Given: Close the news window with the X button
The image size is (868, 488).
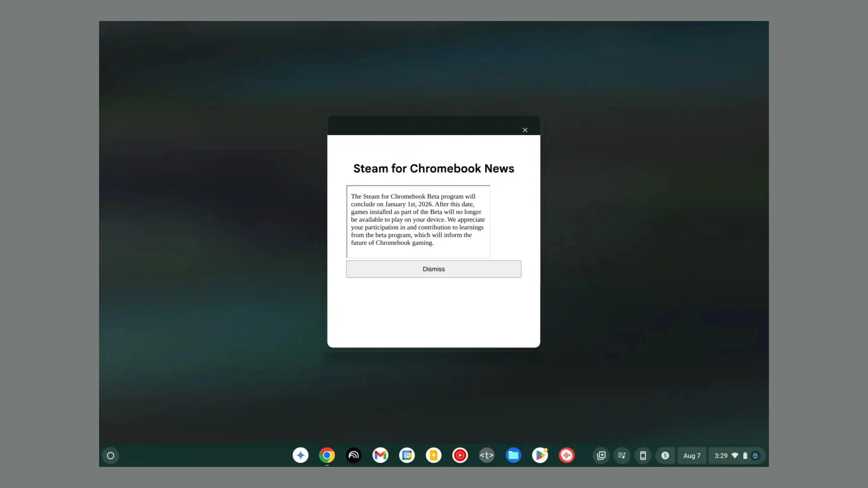Looking at the screenshot, I should pyautogui.click(x=525, y=130).
